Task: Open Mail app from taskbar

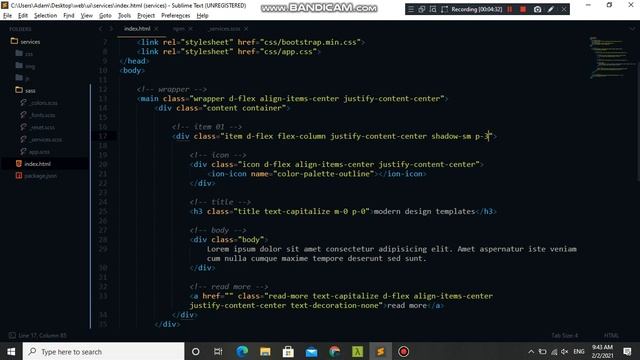Action: click(x=311, y=351)
